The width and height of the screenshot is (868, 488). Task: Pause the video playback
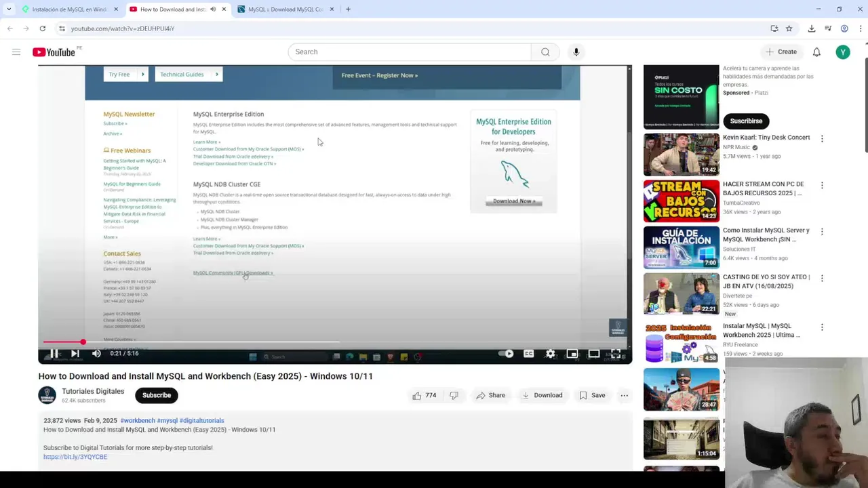(x=54, y=353)
